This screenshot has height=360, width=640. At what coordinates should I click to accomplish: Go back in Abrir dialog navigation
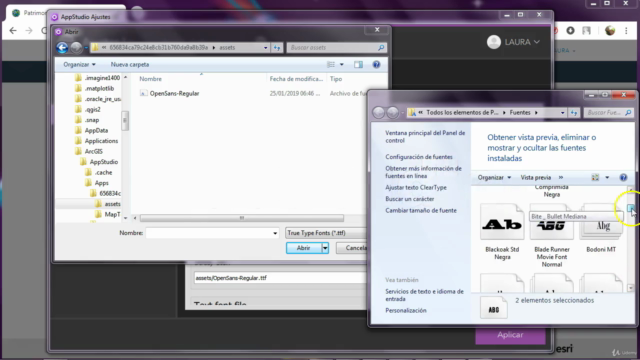[x=62, y=48]
